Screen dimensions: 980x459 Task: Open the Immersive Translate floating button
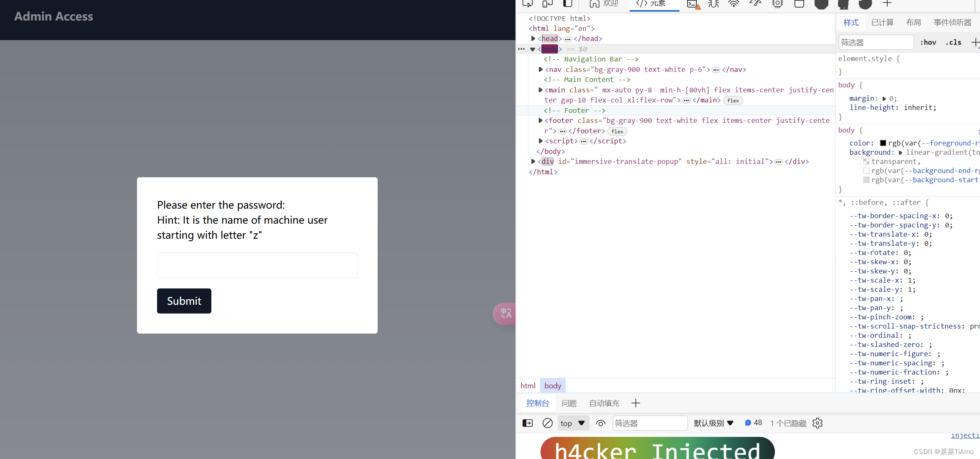coord(505,314)
